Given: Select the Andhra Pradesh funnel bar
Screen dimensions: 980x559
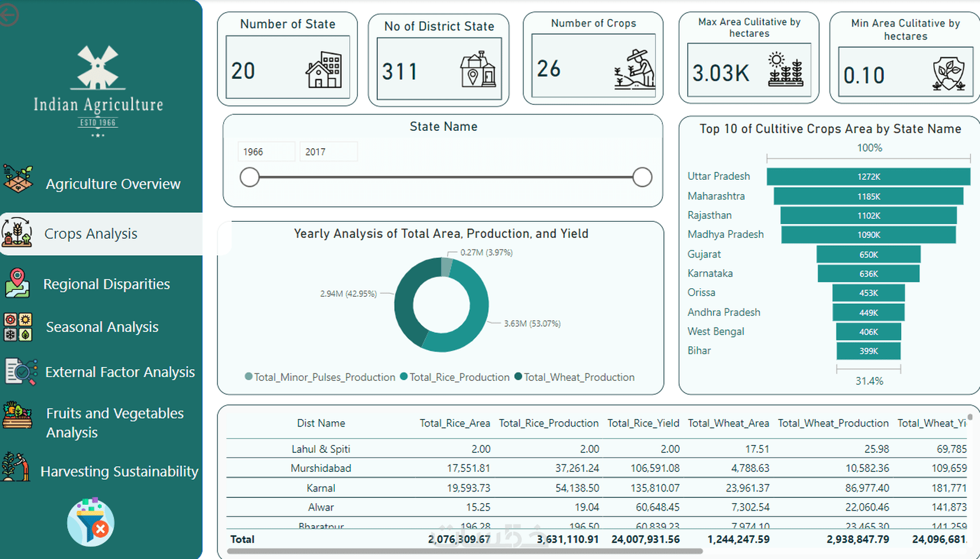Looking at the screenshot, I should pos(868,312).
